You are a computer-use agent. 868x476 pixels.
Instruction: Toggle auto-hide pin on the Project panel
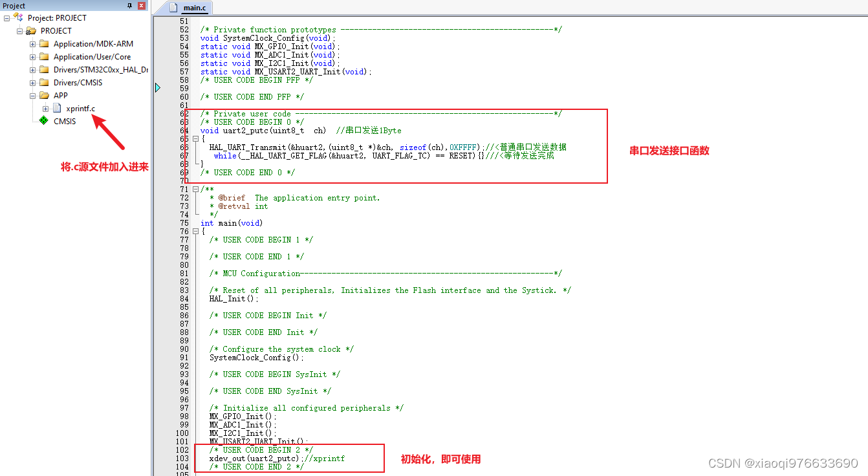pyautogui.click(x=129, y=6)
